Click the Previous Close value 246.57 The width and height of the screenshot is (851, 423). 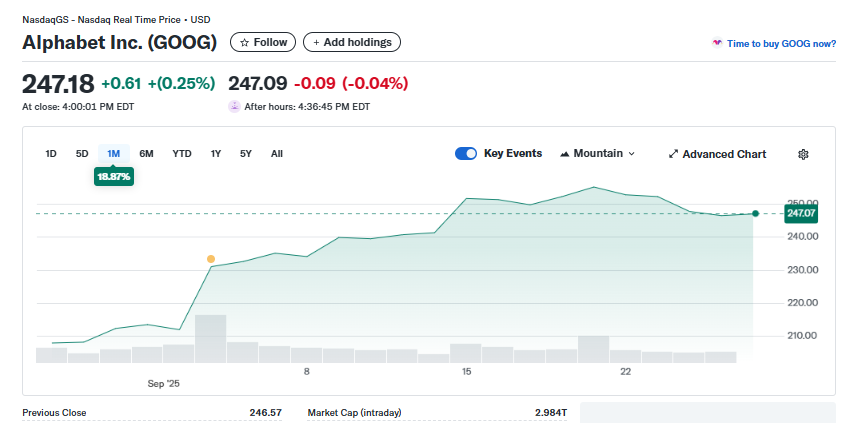[265, 413]
